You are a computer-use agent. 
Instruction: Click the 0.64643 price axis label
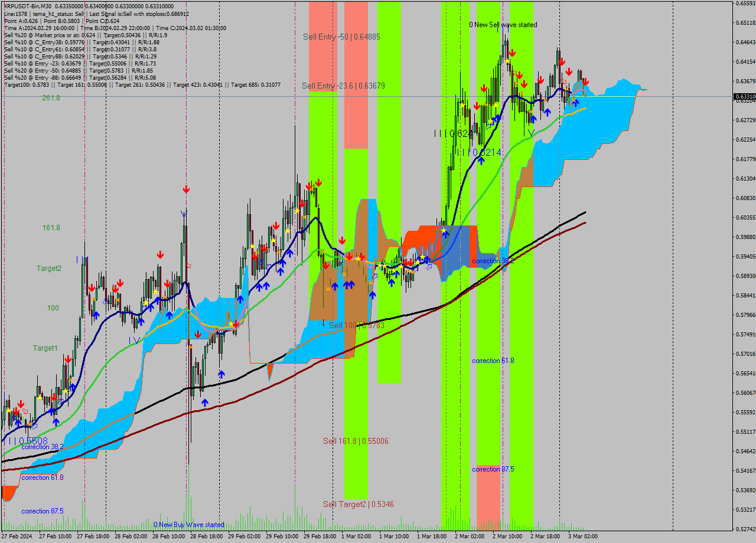(746, 42)
